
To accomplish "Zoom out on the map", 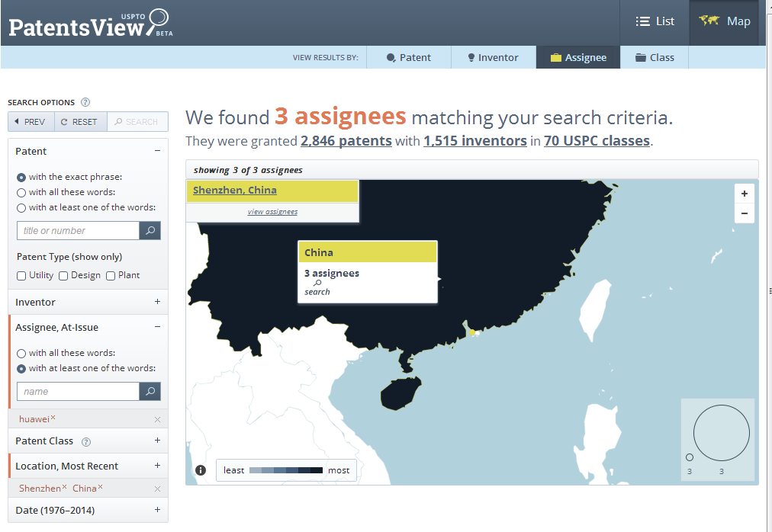I will (x=744, y=213).
